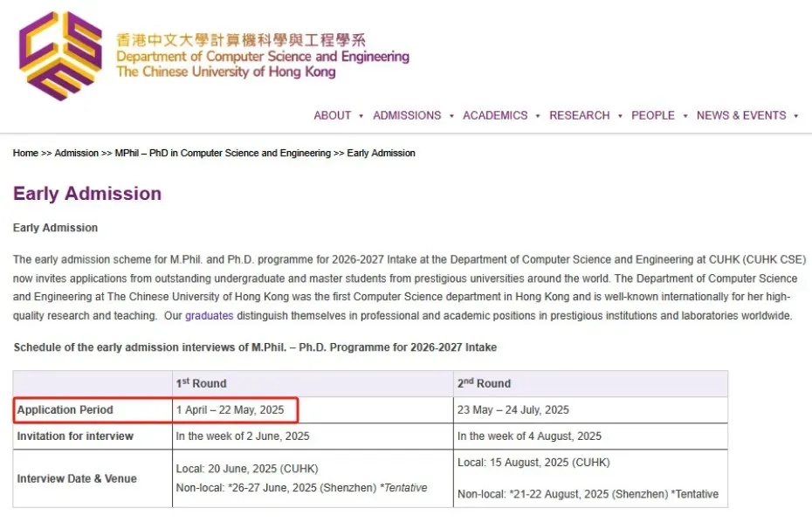Expand the dropdown arrow beside RESEARCH
Image resolution: width=812 pixels, height=522 pixels.
pyautogui.click(x=620, y=116)
